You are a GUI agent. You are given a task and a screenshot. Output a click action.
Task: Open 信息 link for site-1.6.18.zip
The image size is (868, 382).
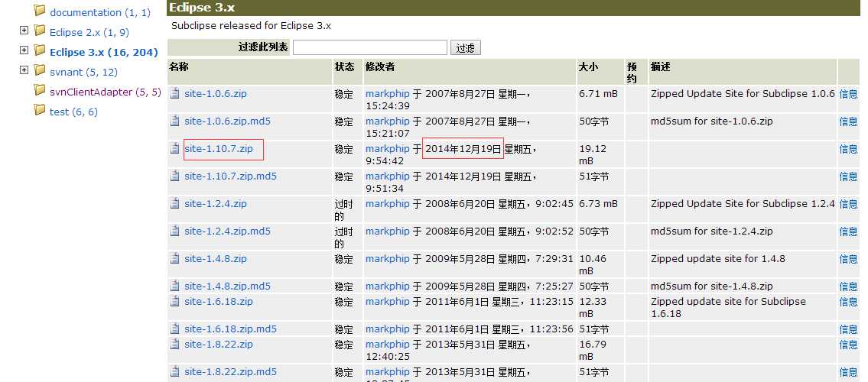(848, 303)
